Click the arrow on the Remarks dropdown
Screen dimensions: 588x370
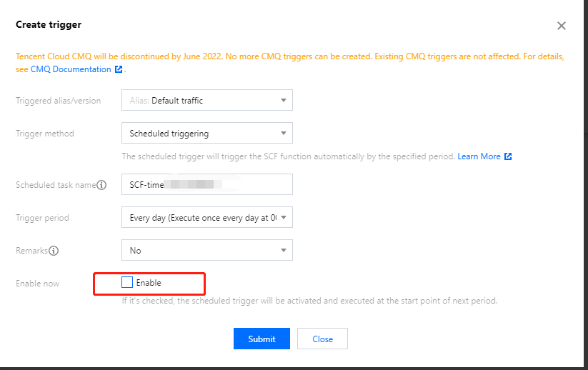click(284, 250)
